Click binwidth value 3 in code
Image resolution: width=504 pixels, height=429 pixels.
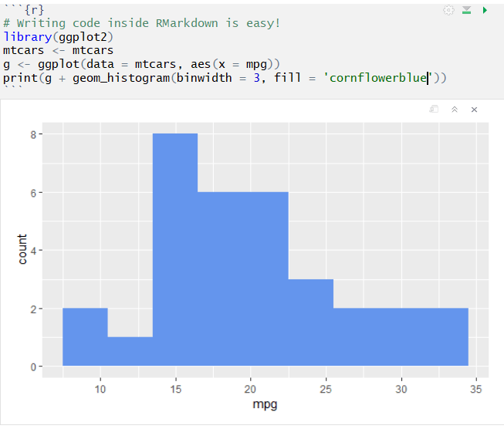(256, 78)
